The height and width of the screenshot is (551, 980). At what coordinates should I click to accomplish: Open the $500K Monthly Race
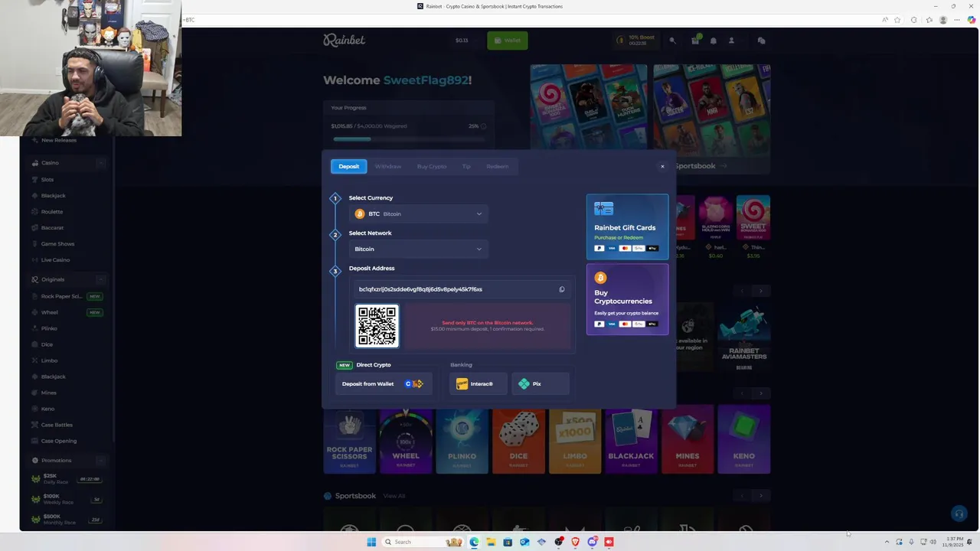[67, 519]
